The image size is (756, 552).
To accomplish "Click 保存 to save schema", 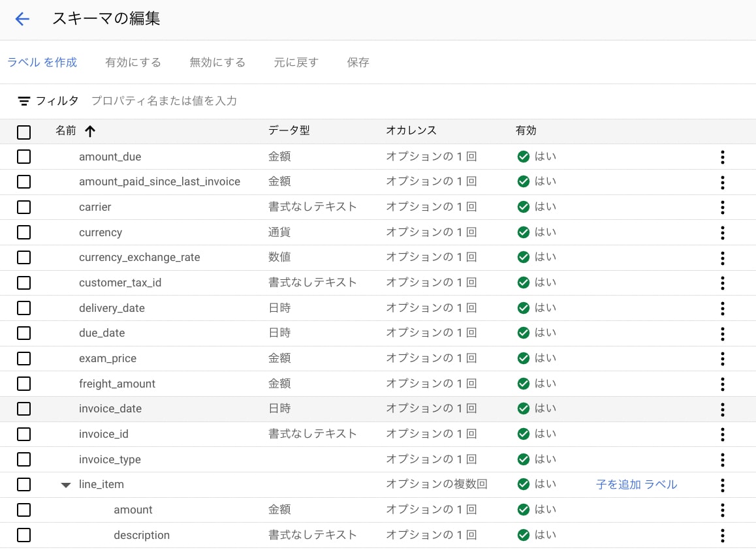I will click(x=358, y=62).
